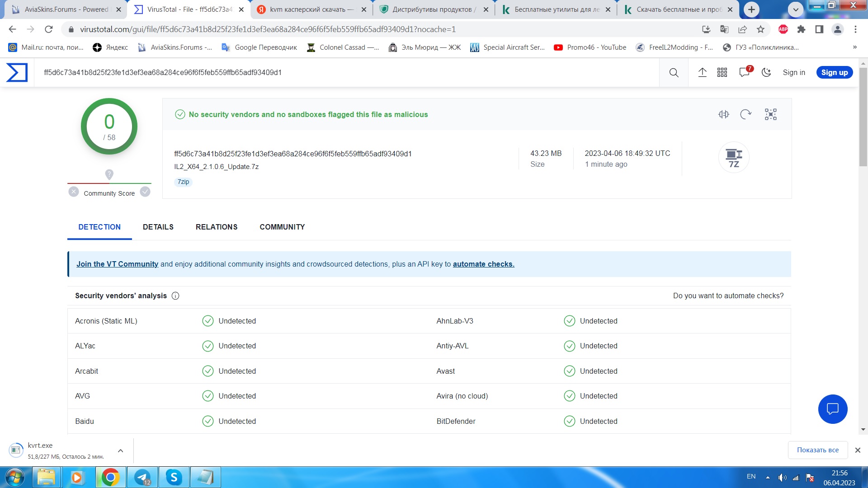Viewport: 868px width, 488px height.
Task: Click the file name IL2_X64_2.1.0.6_Update.7z
Action: (x=217, y=167)
